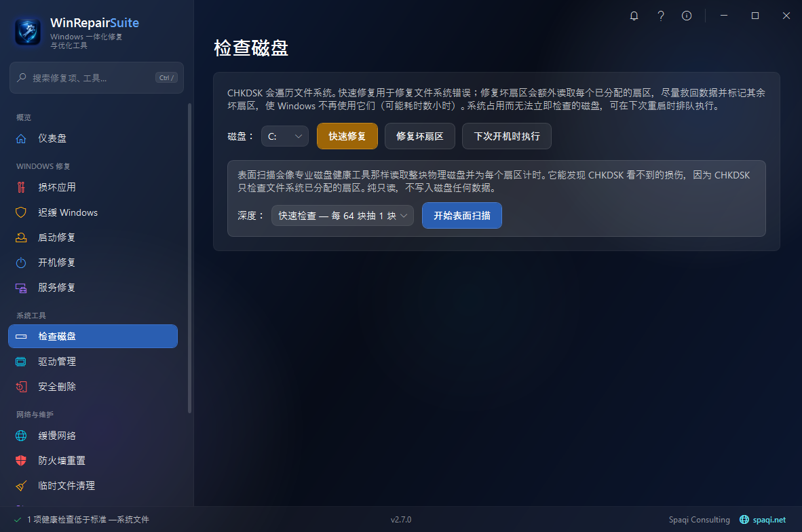Click the 修复坏扇区 button
This screenshot has width=802, height=532.
pos(419,136)
